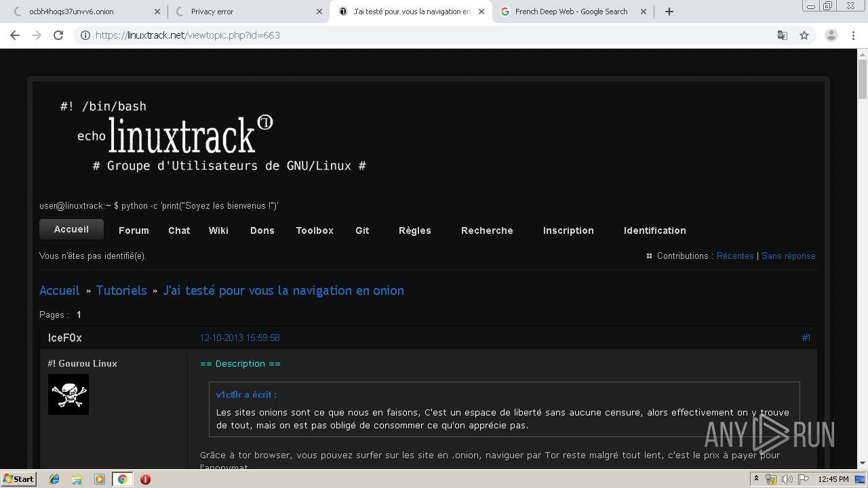Switch to the Privacy error tab

[248, 12]
